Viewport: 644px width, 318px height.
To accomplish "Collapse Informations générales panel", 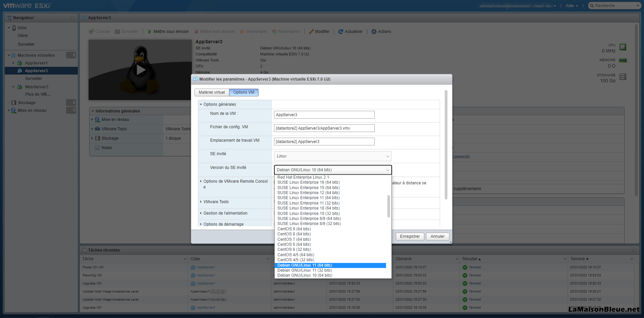I will (x=93, y=111).
